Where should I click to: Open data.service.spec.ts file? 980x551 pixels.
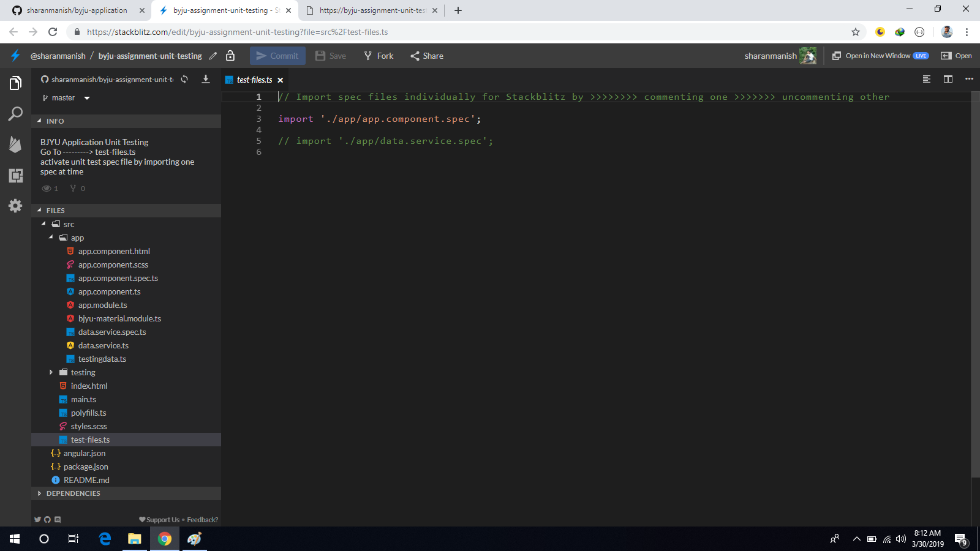pyautogui.click(x=112, y=332)
